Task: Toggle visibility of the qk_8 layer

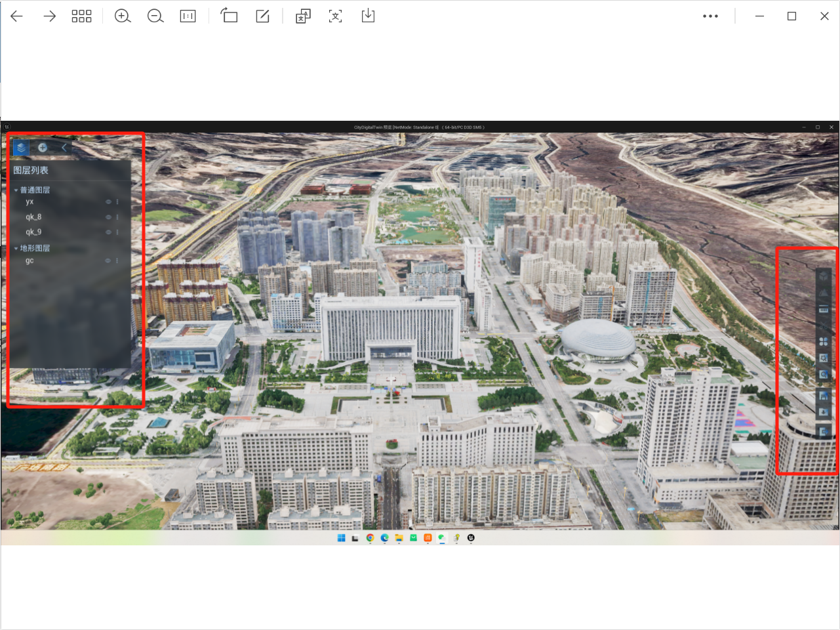Action: click(108, 217)
